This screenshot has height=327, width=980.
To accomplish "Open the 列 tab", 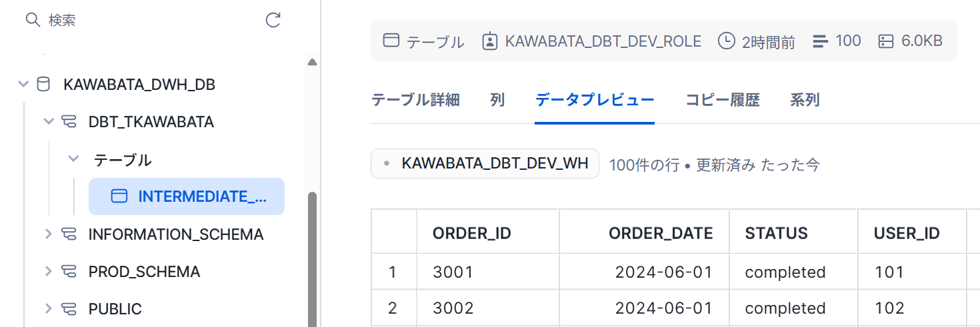I will click(x=497, y=100).
